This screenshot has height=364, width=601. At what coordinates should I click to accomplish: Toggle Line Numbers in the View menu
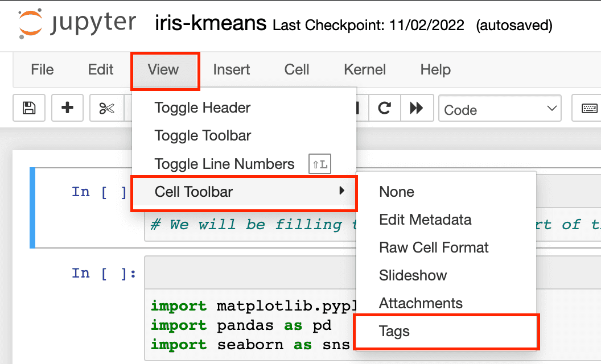pyautogui.click(x=224, y=164)
